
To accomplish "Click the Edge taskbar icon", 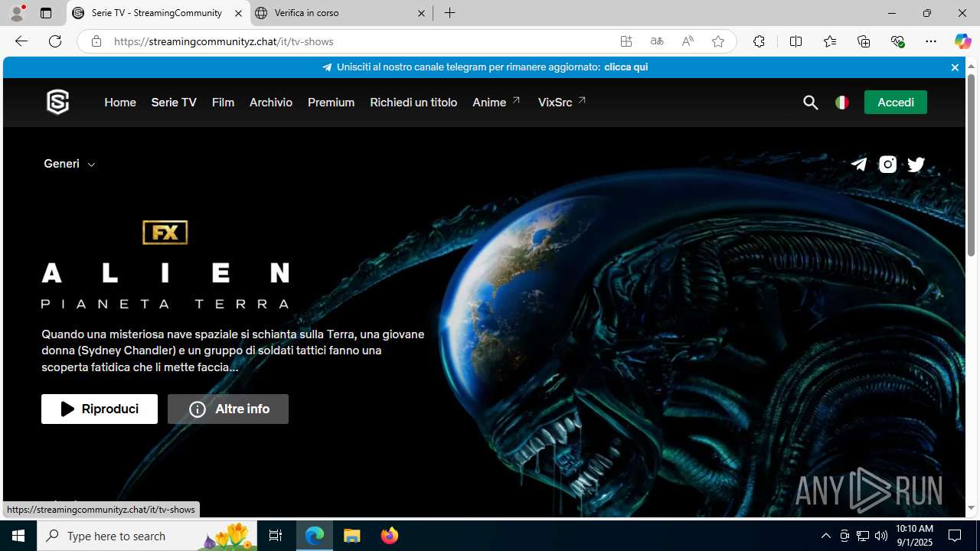I will coord(315,536).
